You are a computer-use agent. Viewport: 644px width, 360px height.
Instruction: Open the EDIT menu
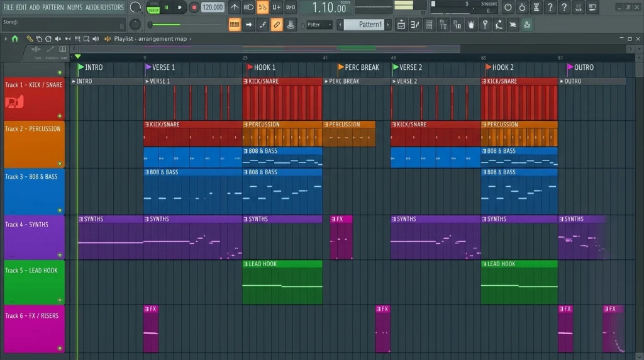pyautogui.click(x=21, y=8)
